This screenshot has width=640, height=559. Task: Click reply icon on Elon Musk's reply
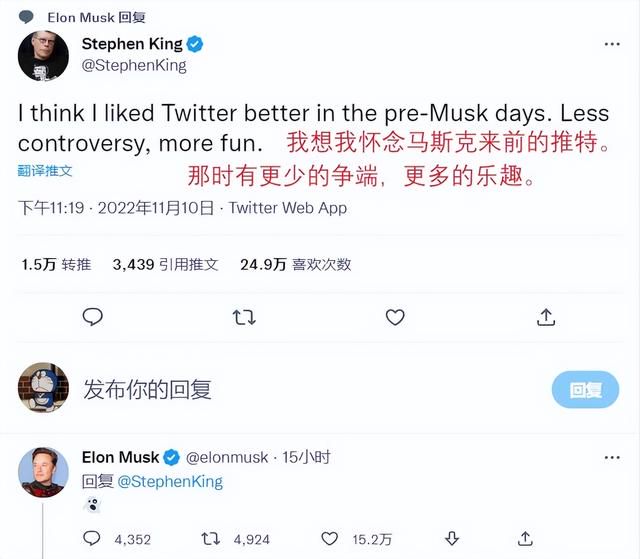click(x=91, y=539)
